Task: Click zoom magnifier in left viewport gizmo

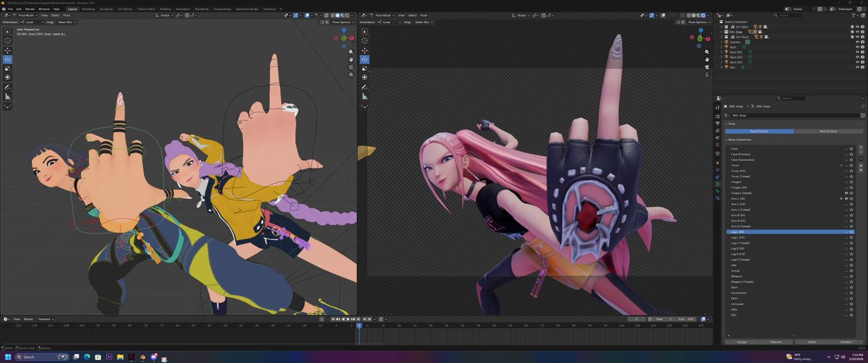Action: (351, 52)
